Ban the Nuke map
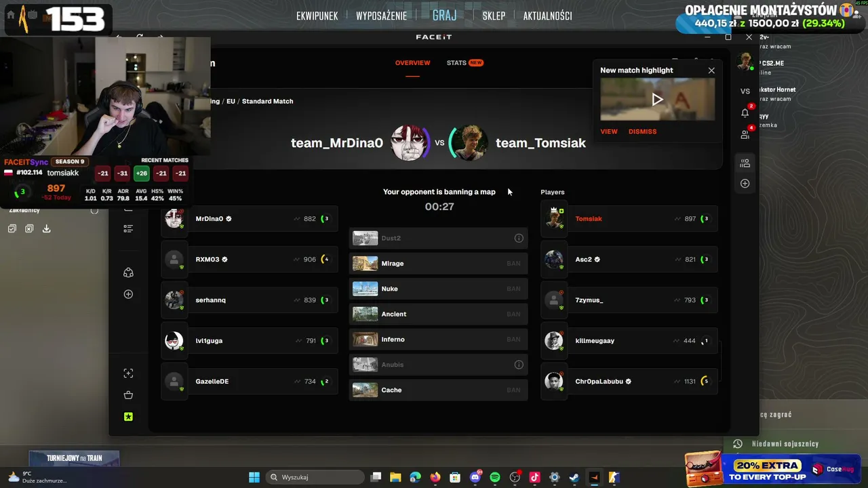The width and height of the screenshot is (868, 488). [513, 289]
